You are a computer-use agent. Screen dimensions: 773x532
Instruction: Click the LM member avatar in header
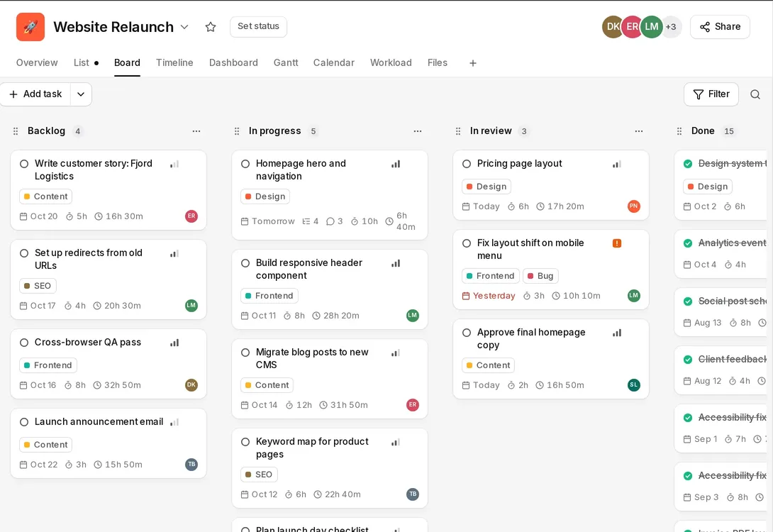coord(652,27)
